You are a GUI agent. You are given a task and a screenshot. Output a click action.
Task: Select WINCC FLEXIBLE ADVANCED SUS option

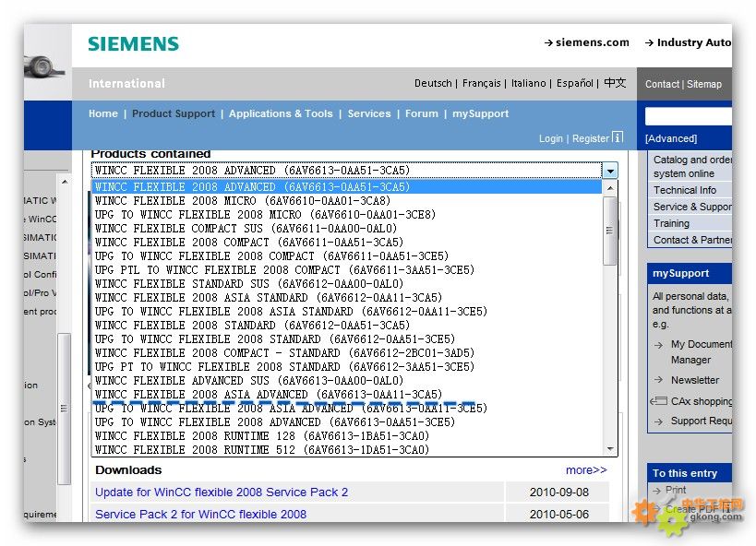pos(347,381)
